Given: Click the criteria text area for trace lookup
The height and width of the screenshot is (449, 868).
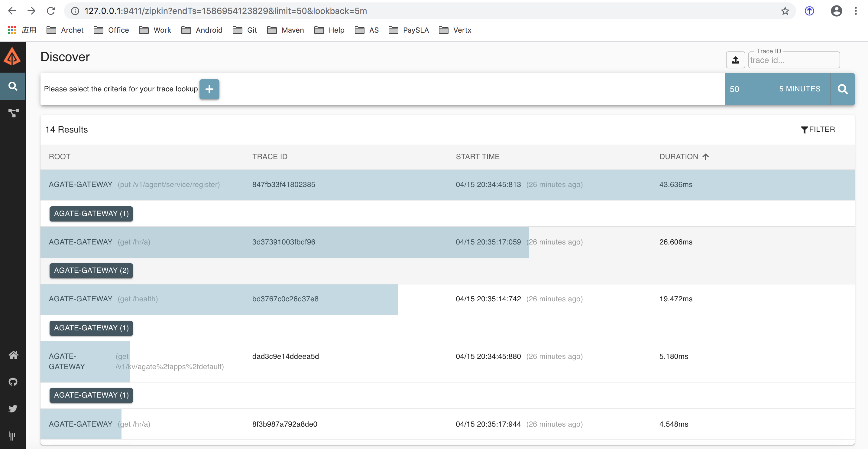Looking at the screenshot, I should (x=121, y=89).
